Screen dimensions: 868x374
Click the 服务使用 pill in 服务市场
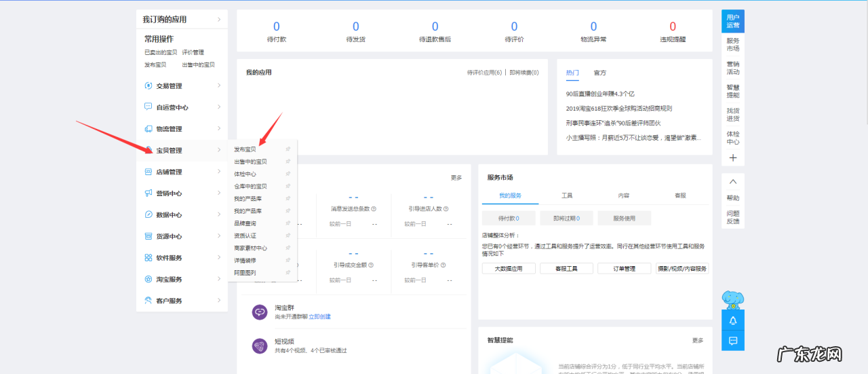(625, 219)
